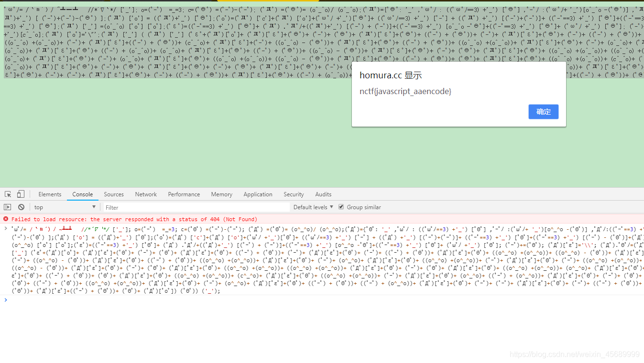The height and width of the screenshot is (363, 644).
Task: Open the Network tab
Action: (x=146, y=194)
